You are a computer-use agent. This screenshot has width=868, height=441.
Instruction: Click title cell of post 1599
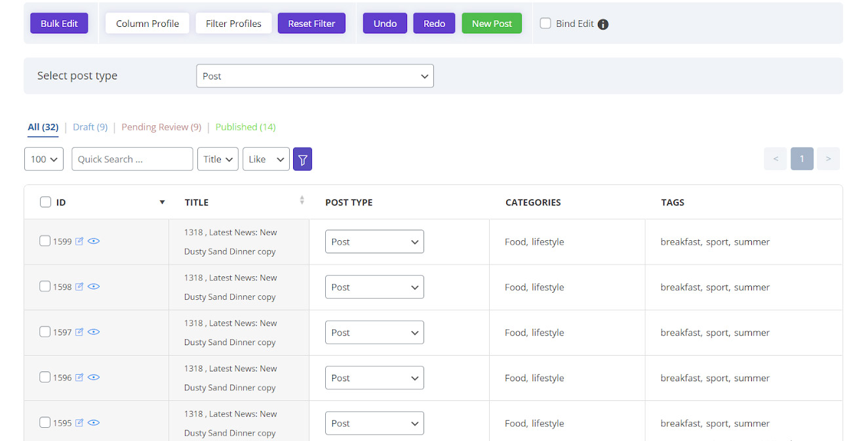click(x=239, y=241)
